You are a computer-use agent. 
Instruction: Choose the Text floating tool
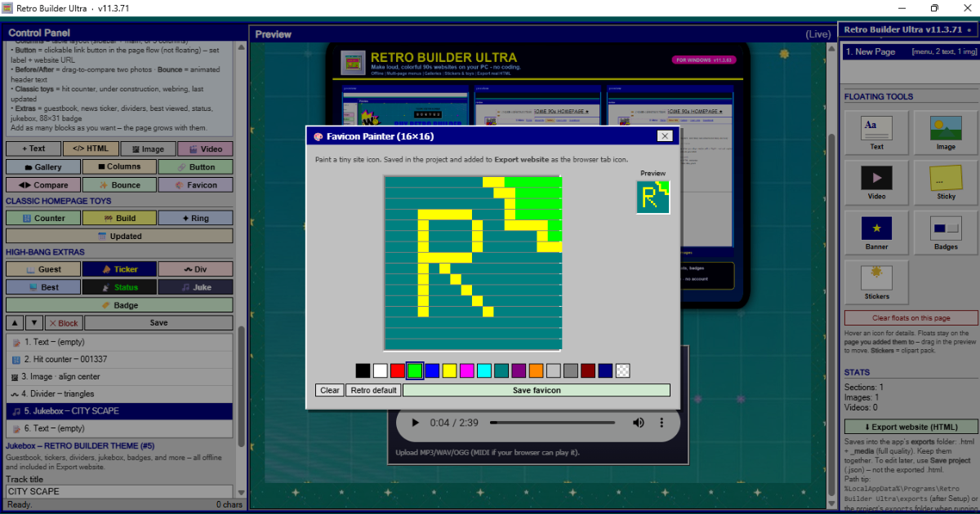click(876, 131)
